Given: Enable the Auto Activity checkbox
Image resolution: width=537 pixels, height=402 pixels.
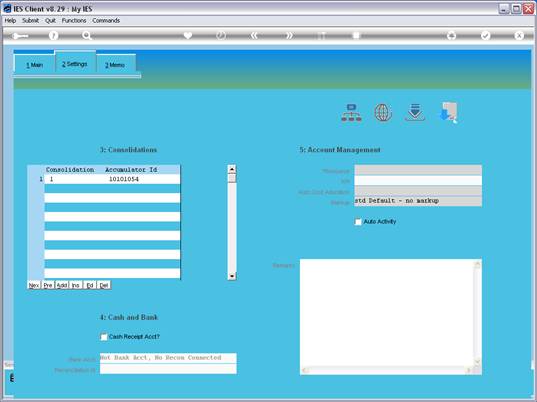Looking at the screenshot, I should pos(358,222).
